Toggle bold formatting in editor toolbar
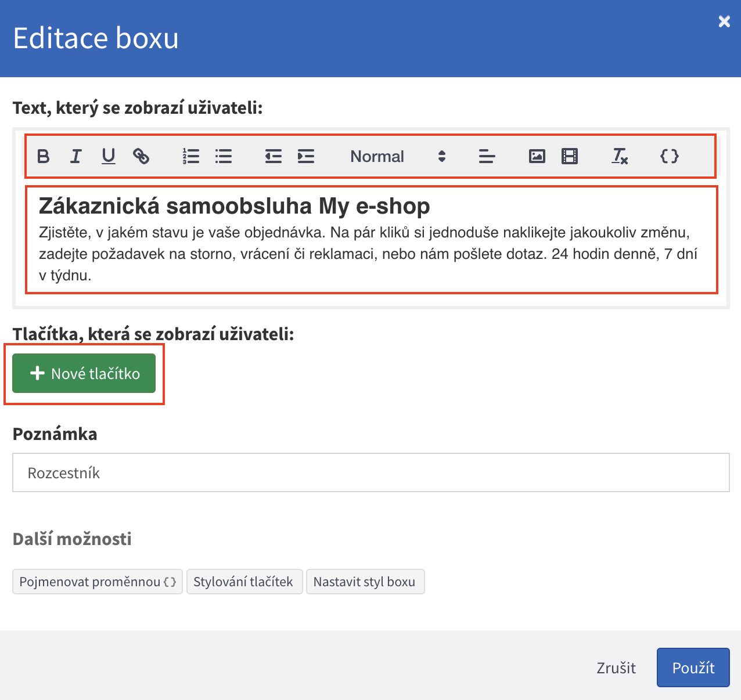 point(43,156)
